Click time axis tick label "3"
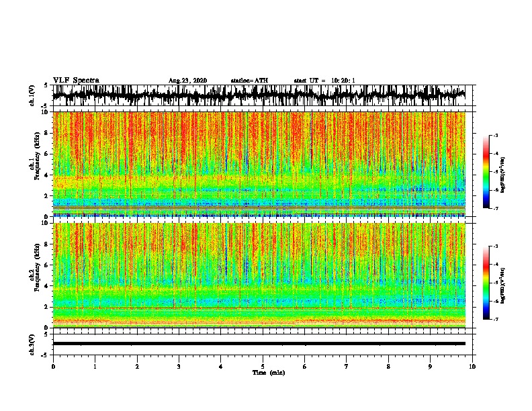The width and height of the screenshot is (532, 411). [x=179, y=367]
